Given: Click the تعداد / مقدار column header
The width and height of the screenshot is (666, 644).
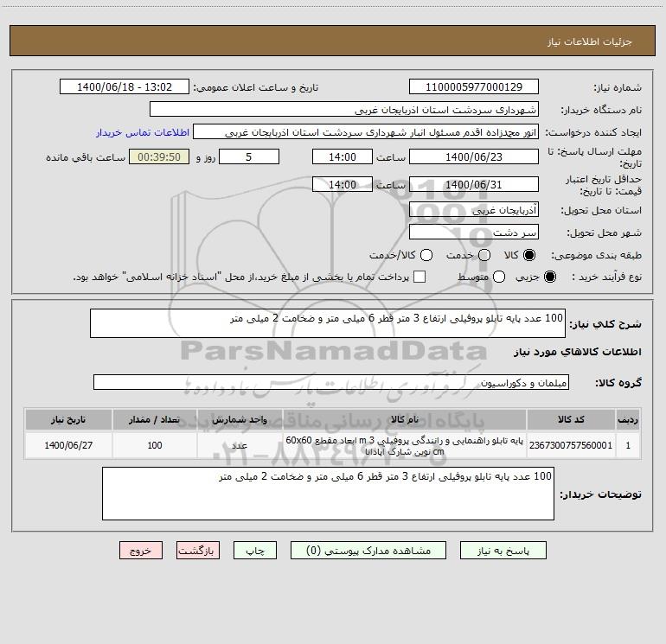Looking at the screenshot, I should click(x=155, y=419).
